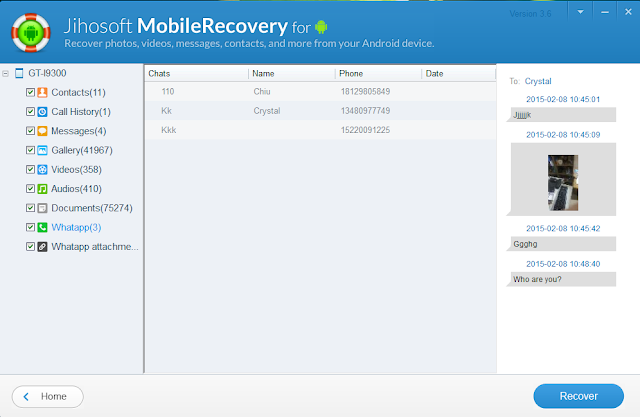The width and height of the screenshot is (640, 417).
Task: Select the Contacts(11) category
Action: (x=78, y=92)
